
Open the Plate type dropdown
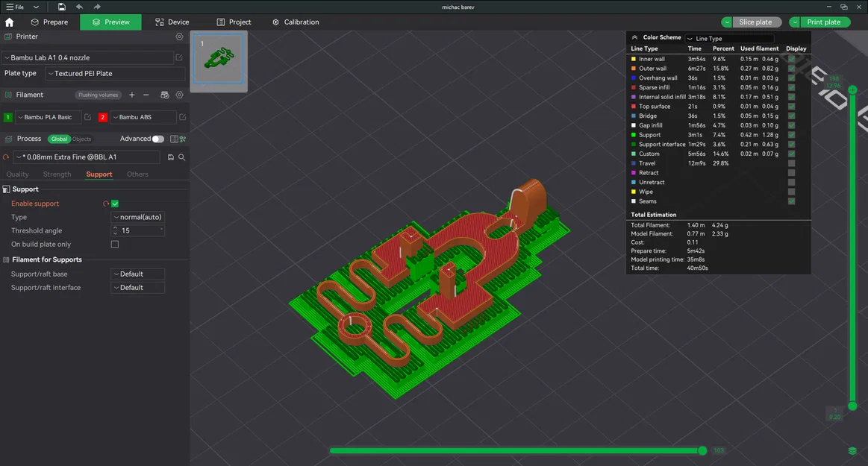pos(115,74)
